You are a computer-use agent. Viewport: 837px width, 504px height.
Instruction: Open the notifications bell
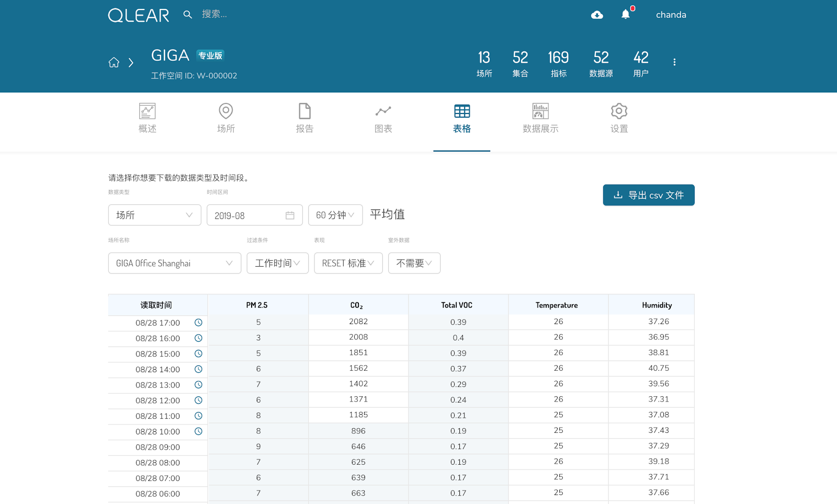(x=626, y=14)
